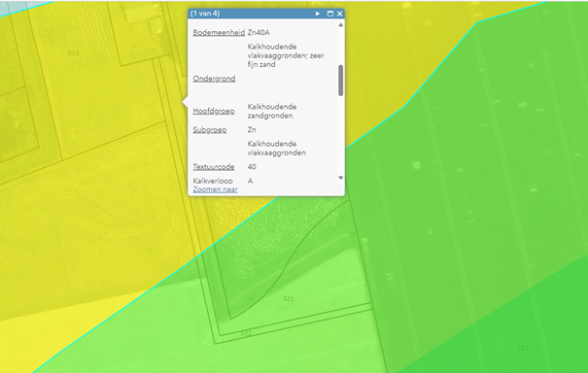Select the 'Zn40A' value

click(259, 33)
